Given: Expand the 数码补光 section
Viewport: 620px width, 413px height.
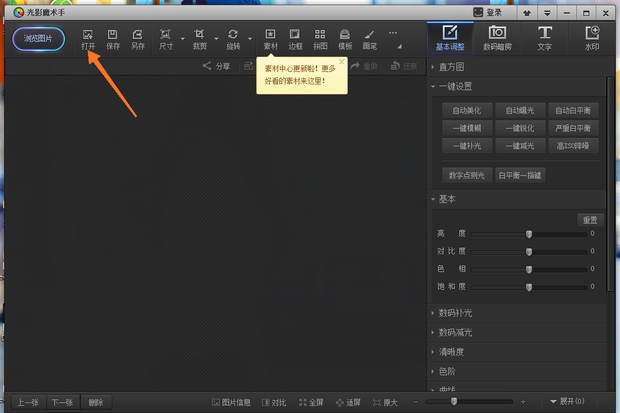Looking at the screenshot, I should point(455,313).
